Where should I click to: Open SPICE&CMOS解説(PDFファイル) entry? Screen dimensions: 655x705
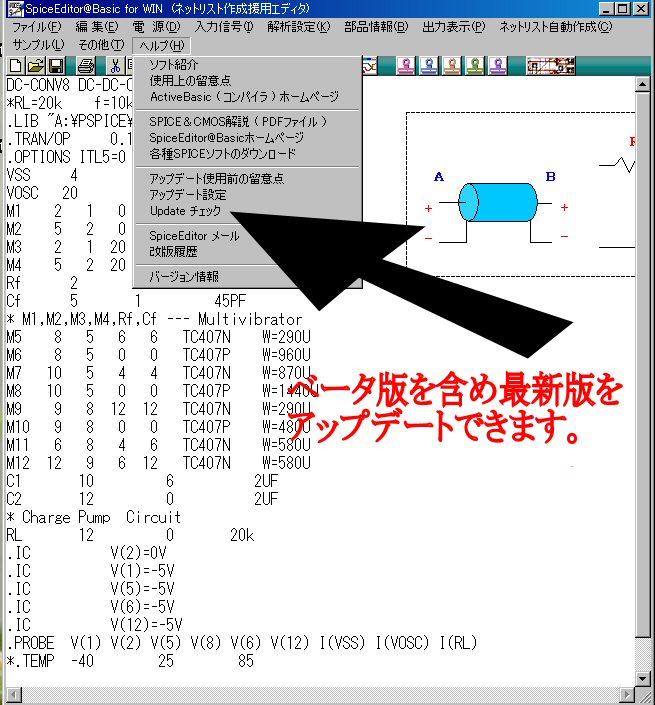pyautogui.click(x=247, y=121)
